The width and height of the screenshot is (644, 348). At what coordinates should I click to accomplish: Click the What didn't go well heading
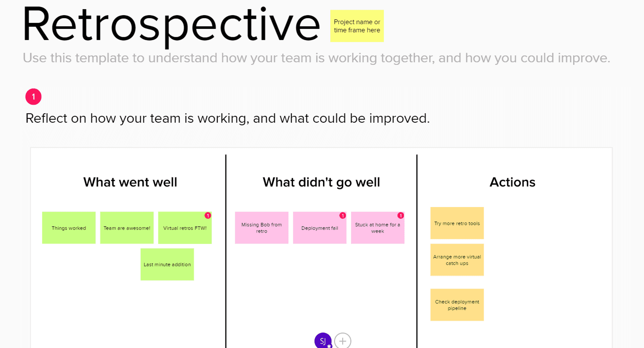click(x=321, y=182)
